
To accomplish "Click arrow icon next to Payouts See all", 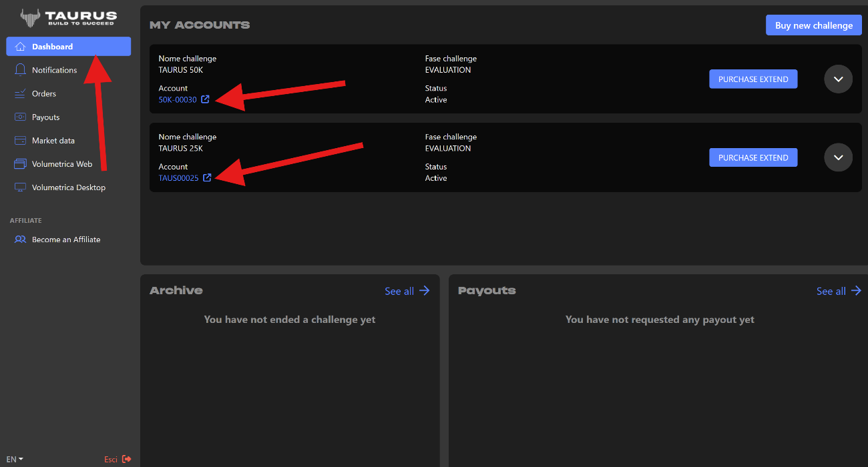I will 856,291.
